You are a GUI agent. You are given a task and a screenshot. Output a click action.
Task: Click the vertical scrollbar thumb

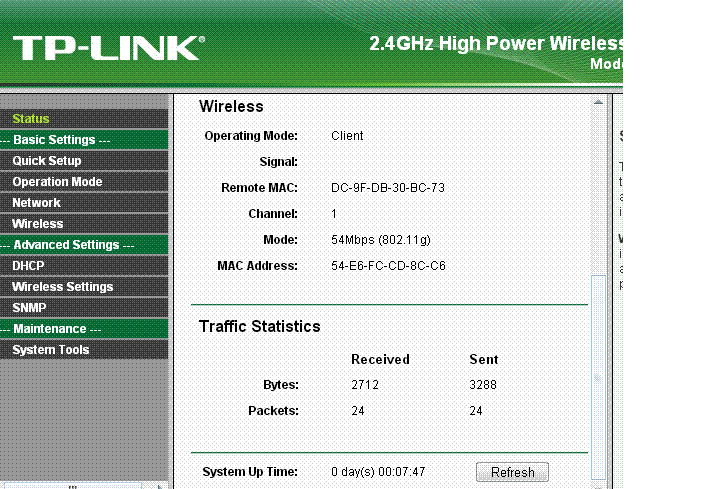point(598,377)
